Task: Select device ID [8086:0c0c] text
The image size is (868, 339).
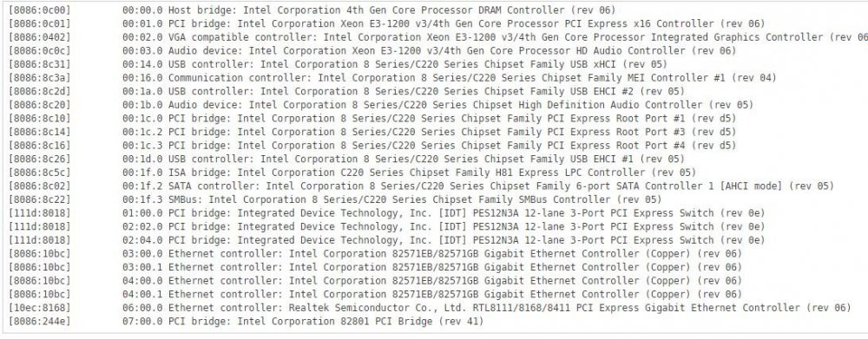Action: tap(39, 51)
